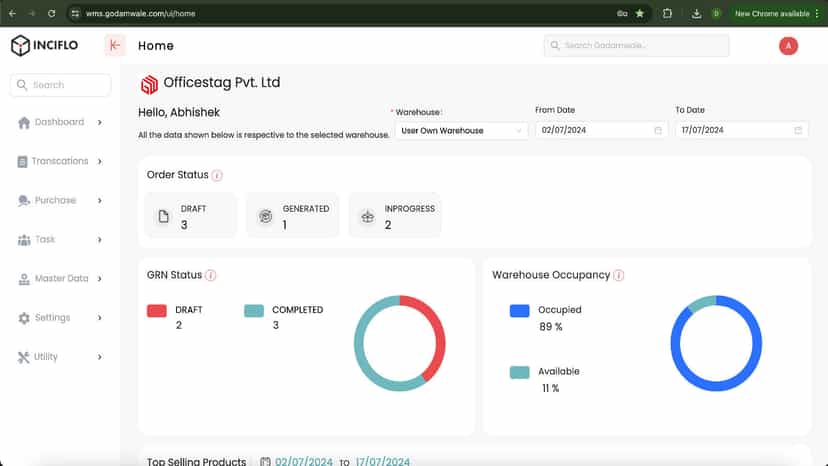
Task: Reload the page in Chrome
Action: point(51,13)
